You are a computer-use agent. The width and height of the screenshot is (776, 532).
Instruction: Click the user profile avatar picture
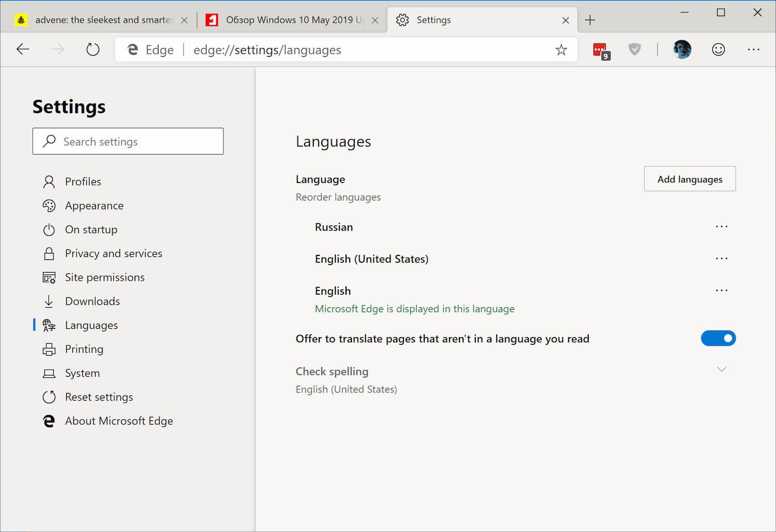pyautogui.click(x=682, y=49)
